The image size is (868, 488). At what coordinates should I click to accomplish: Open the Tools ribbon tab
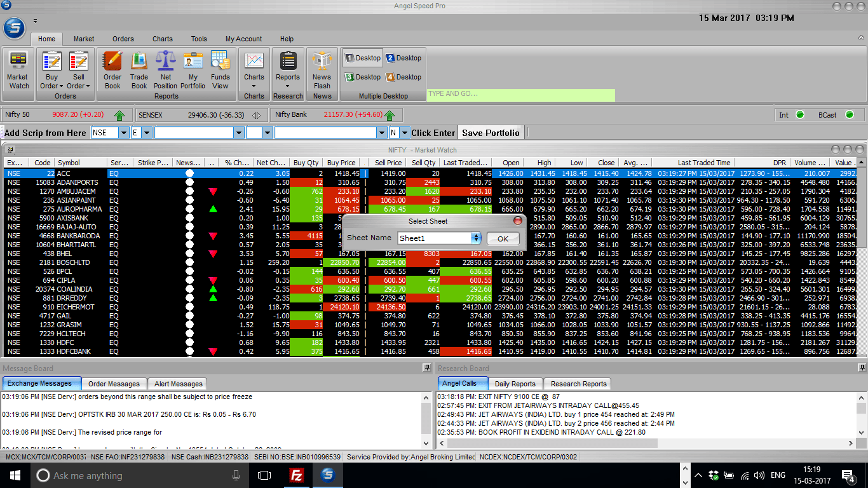[199, 39]
